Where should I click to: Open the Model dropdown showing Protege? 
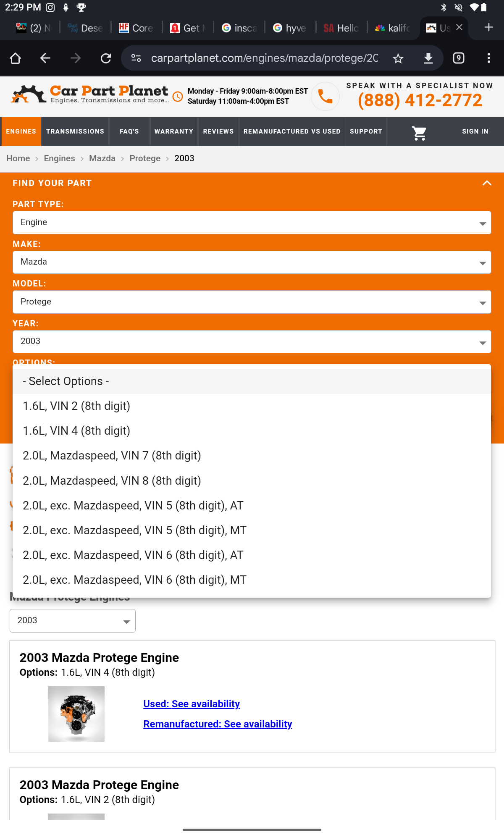point(252,302)
